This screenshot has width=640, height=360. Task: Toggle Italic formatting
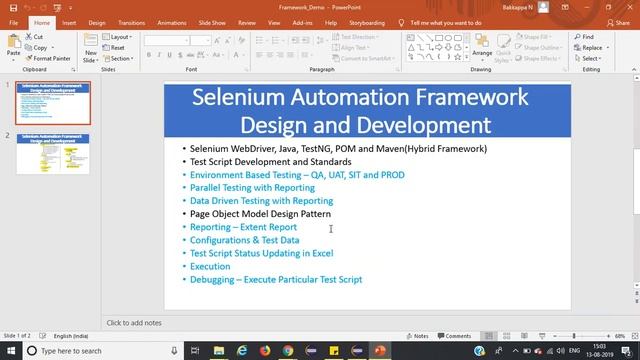click(159, 55)
